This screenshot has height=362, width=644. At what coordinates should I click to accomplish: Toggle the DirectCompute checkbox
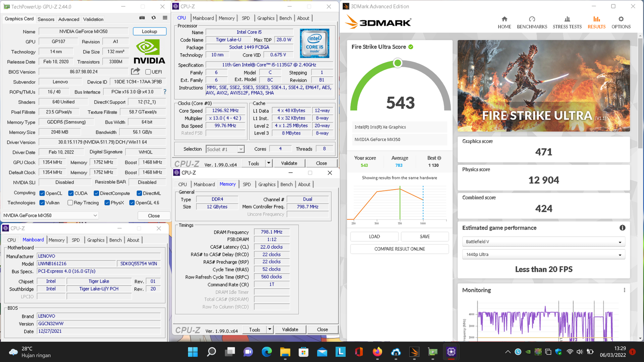coord(97,193)
